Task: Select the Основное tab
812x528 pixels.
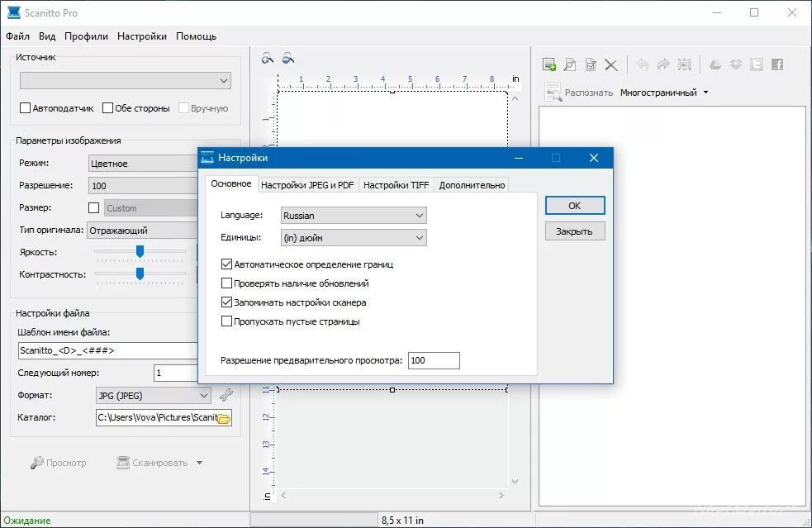Action: [x=231, y=184]
